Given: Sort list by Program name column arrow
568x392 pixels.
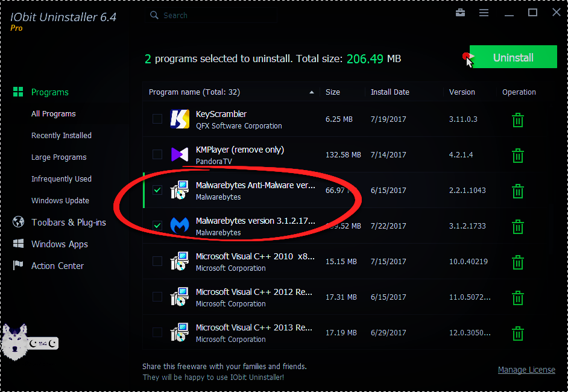Looking at the screenshot, I should click(x=312, y=92).
